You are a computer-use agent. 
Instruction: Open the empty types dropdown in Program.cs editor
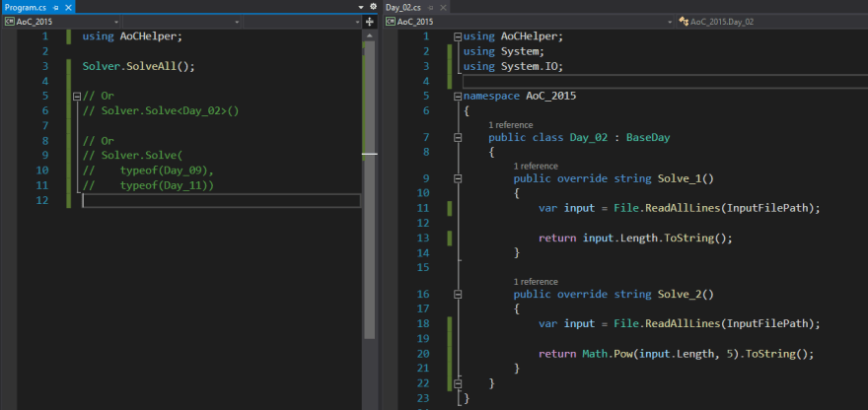point(181,22)
